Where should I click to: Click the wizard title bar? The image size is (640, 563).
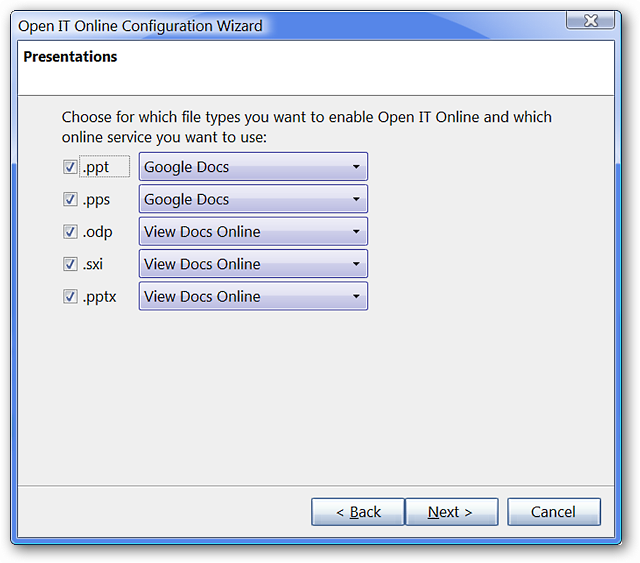tap(286, 25)
